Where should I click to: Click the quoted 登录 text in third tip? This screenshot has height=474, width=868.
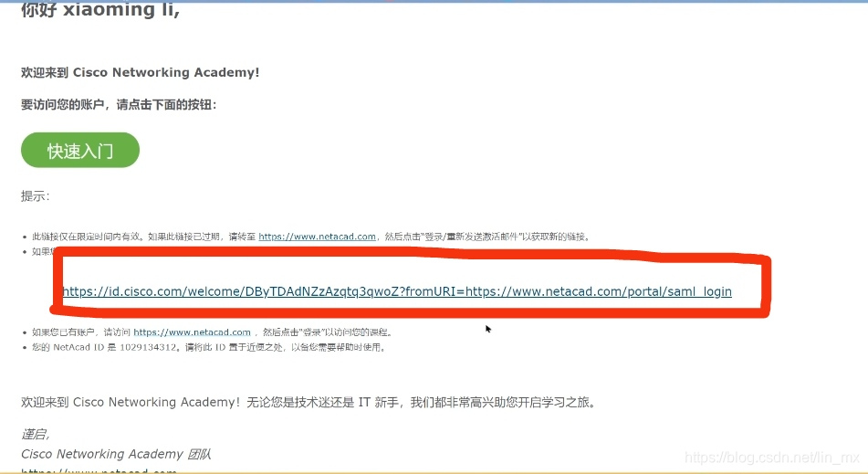click(x=311, y=332)
